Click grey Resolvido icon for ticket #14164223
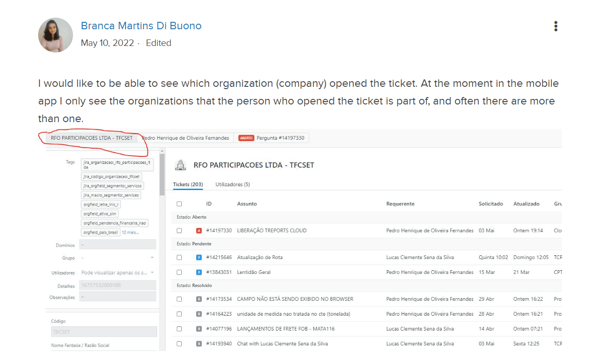Image resolution: width=615 pixels, height=364 pixels. click(199, 314)
